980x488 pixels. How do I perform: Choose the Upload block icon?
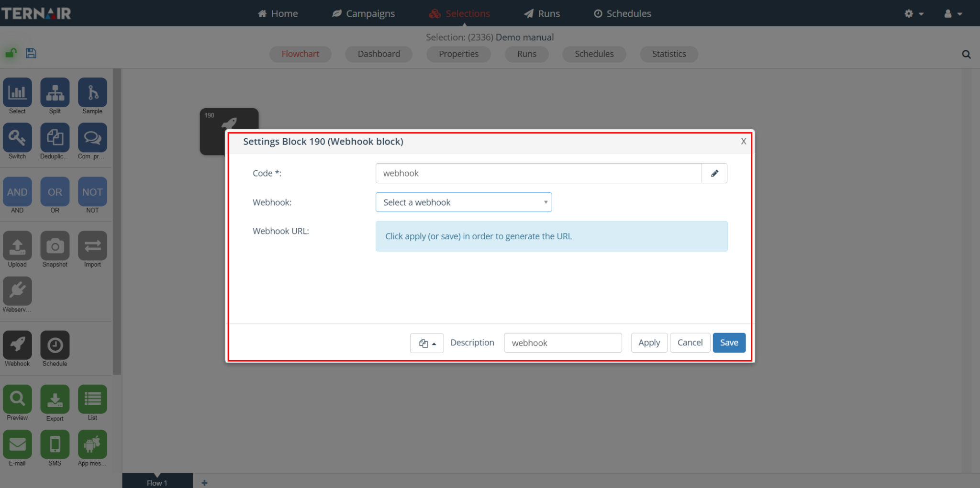(x=17, y=246)
